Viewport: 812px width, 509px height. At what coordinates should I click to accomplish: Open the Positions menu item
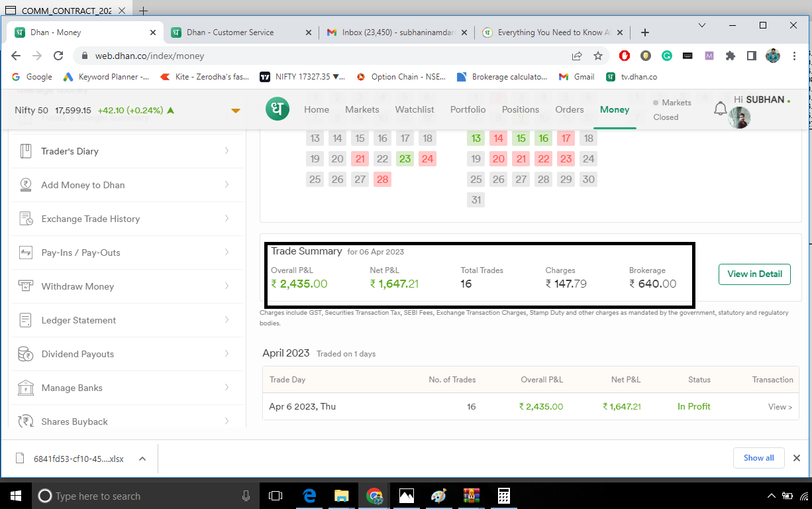pyautogui.click(x=521, y=109)
